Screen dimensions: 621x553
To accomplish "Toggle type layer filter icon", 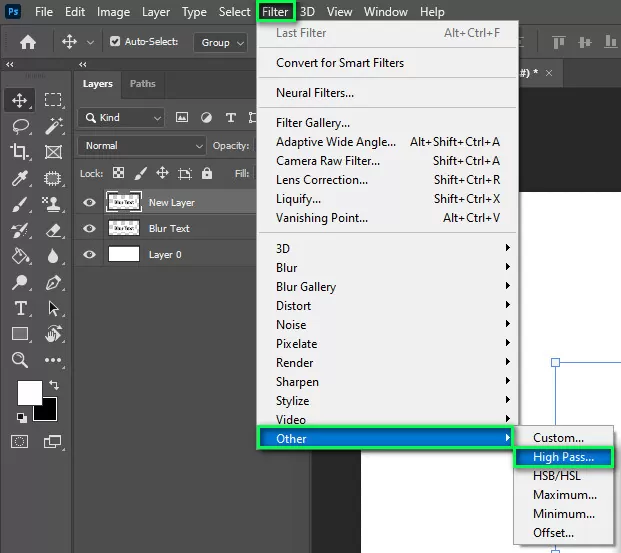I will click(x=230, y=118).
